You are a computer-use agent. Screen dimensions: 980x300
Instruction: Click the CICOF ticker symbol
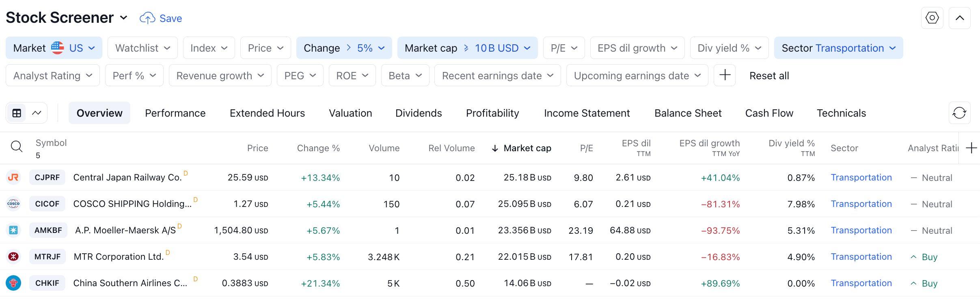tap(47, 204)
